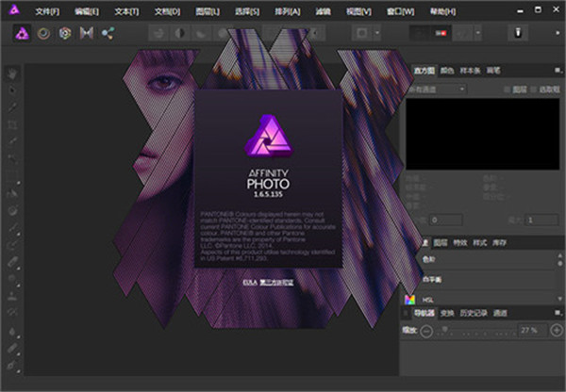The height and width of the screenshot is (392, 566).
Task: Click the histogram field showing 0
Action: pos(446,220)
